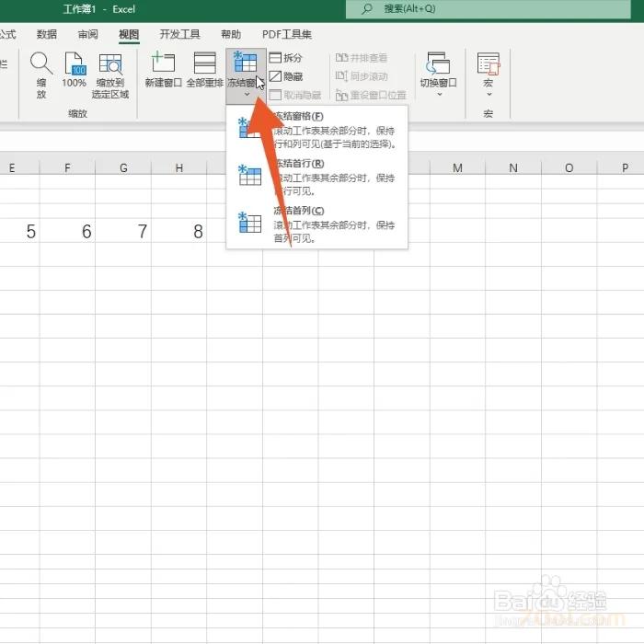
Task: Choose Freeze Panes (冻结窗格(F)) menu option
Action: click(x=317, y=130)
